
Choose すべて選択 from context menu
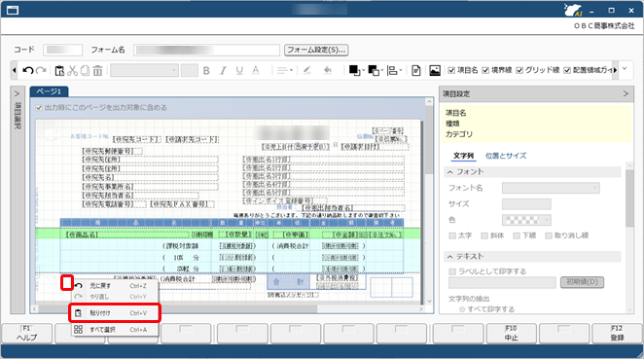pyautogui.click(x=116, y=330)
